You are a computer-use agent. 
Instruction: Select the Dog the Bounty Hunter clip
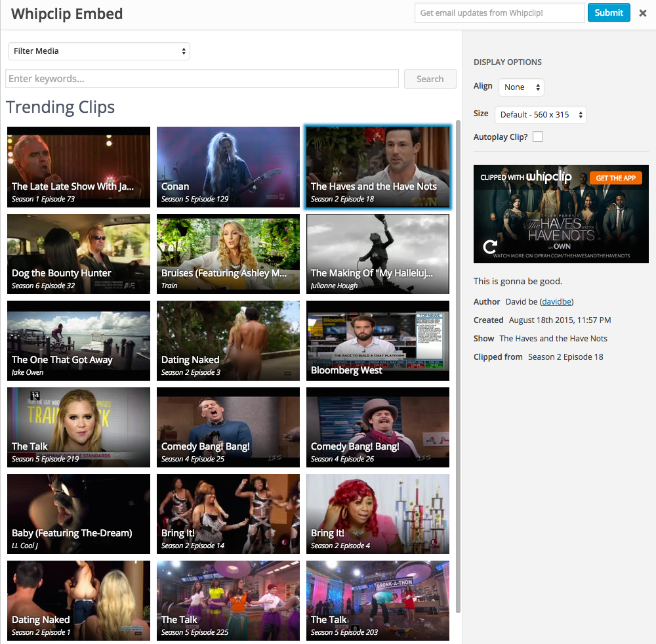pyautogui.click(x=79, y=254)
